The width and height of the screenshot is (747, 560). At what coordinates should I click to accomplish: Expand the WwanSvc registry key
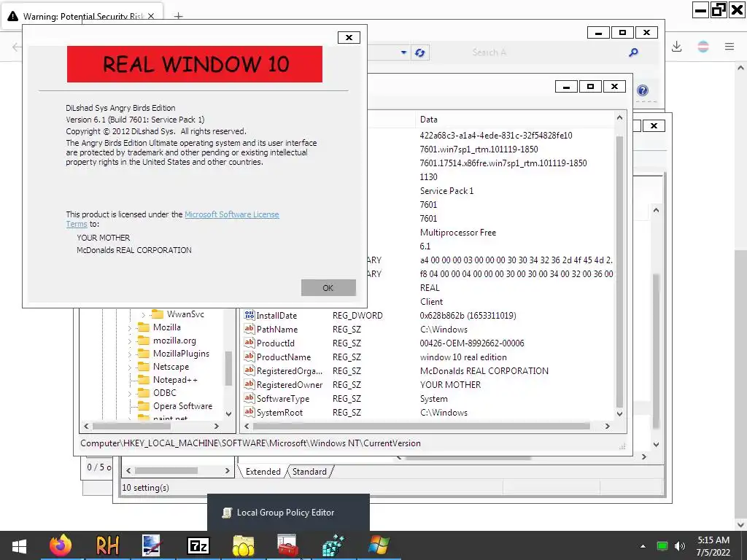tap(144, 315)
